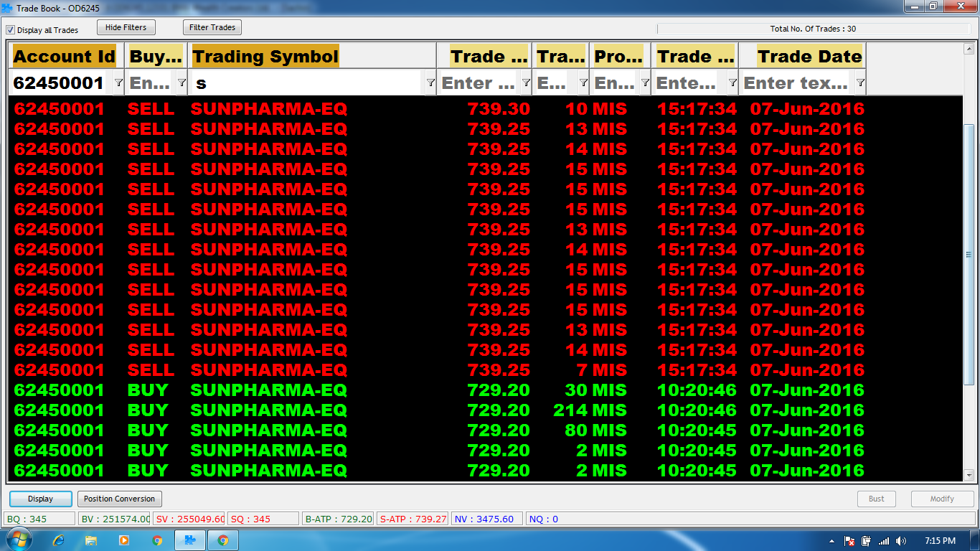Select the active trading app puzzle-piece taskbar icon
The image size is (980, 551).
tap(190, 540)
